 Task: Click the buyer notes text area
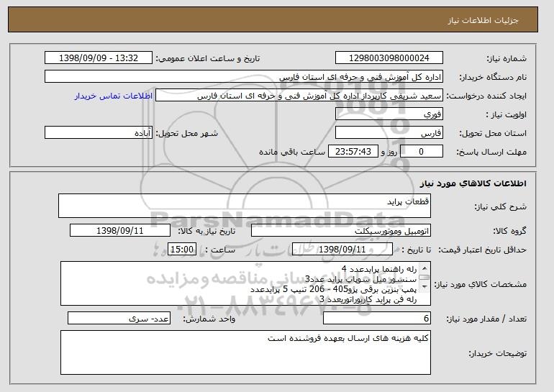click(x=245, y=352)
